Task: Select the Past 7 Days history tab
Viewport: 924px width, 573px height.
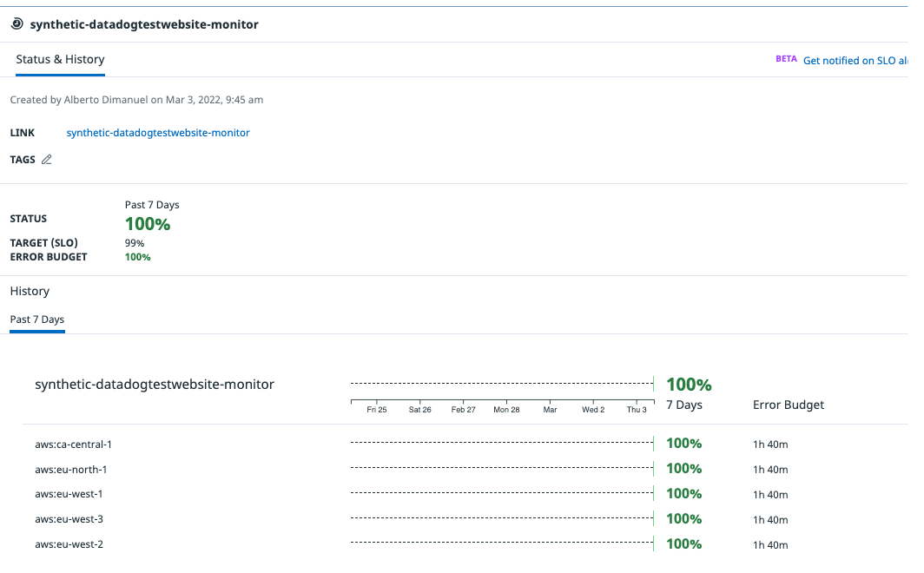Action: [x=37, y=319]
